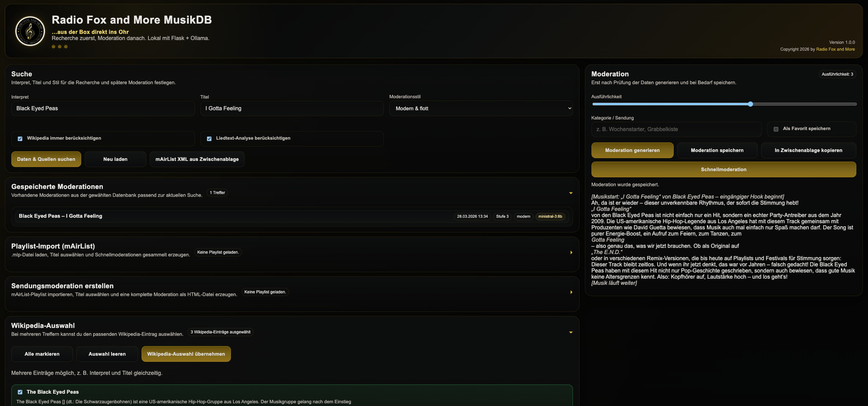Image resolution: width=868 pixels, height=406 pixels.
Task: Expand the Sendungsmoderation erstellen section
Action: [x=571, y=292]
